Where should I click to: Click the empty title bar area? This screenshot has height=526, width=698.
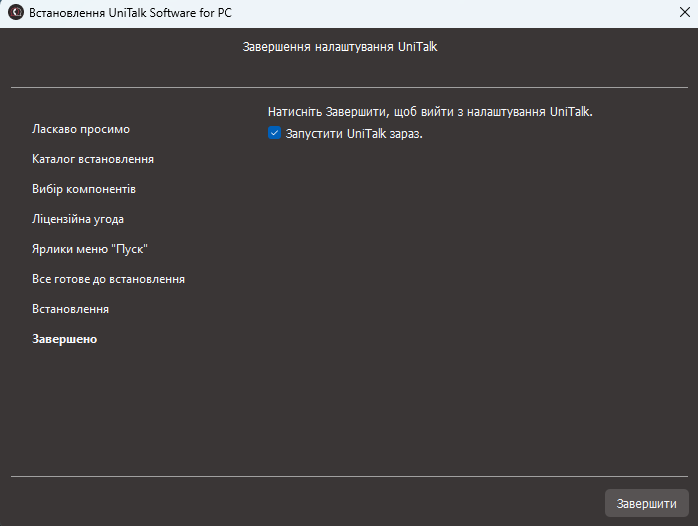coord(450,13)
